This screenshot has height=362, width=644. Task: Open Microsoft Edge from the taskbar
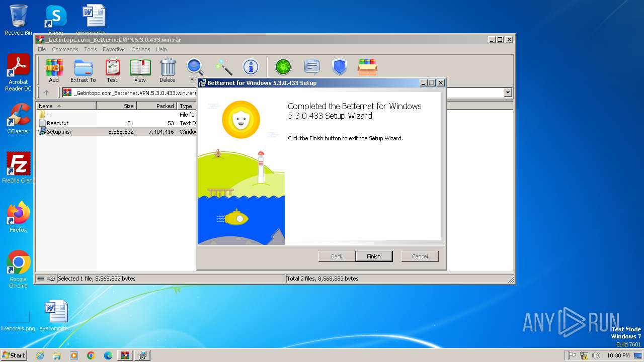tap(108, 355)
